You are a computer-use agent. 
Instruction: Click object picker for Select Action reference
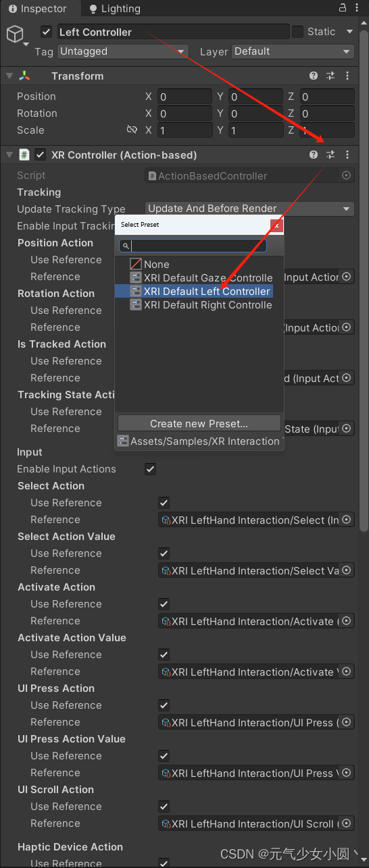[x=347, y=520]
